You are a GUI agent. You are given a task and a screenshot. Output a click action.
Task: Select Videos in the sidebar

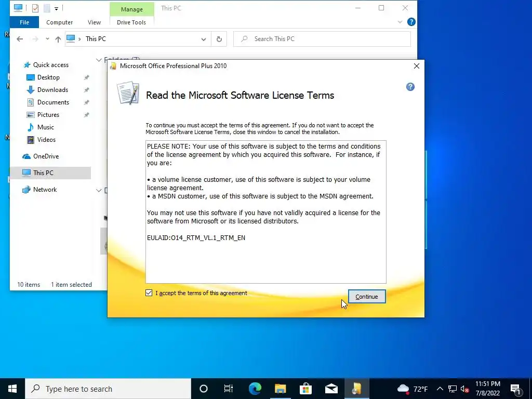(x=46, y=139)
